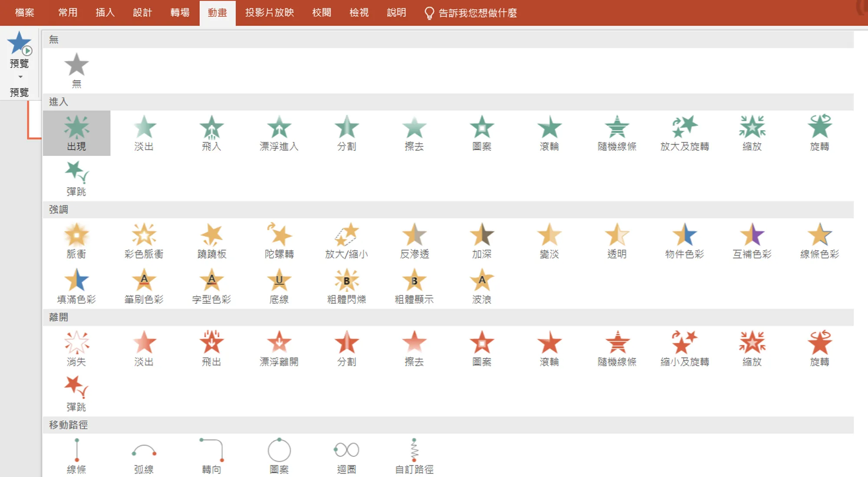Apply the red 旋轉 exit effect
868x477 pixels.
pyautogui.click(x=819, y=348)
